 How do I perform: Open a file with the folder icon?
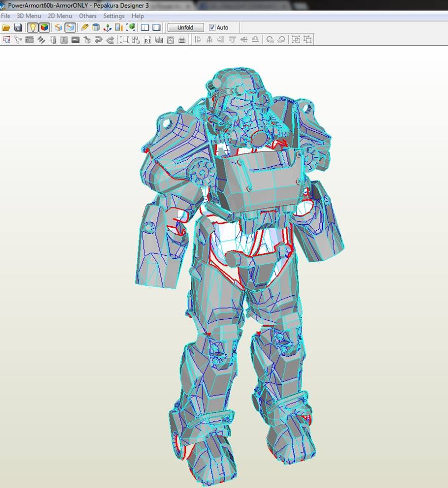(6, 27)
